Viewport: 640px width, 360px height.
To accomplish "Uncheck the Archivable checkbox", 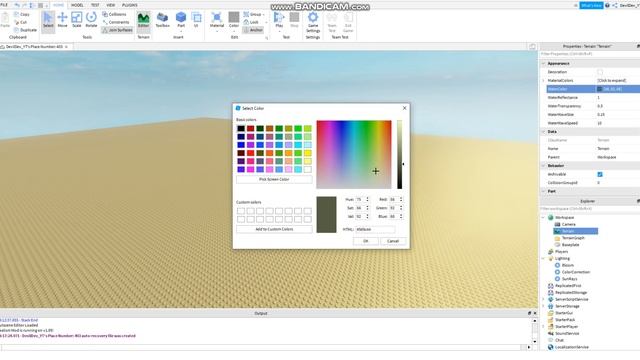I will pyautogui.click(x=600, y=174).
